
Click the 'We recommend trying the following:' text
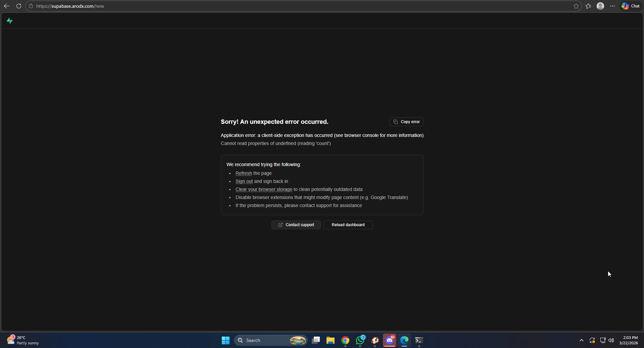(x=264, y=164)
